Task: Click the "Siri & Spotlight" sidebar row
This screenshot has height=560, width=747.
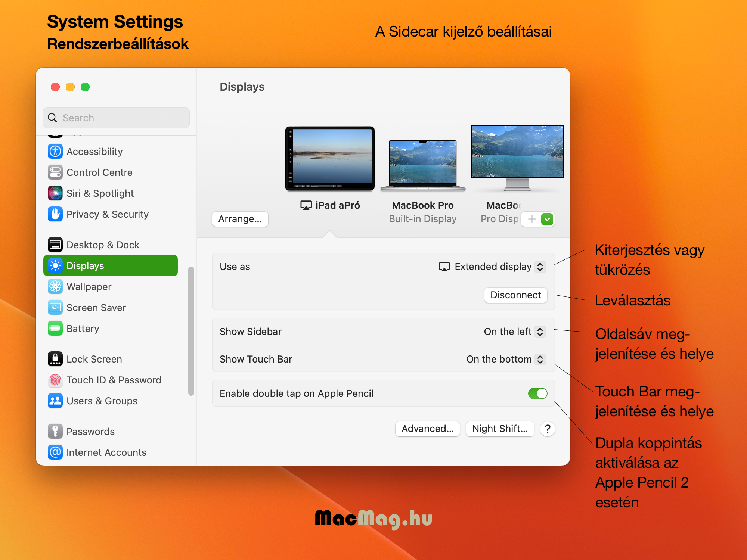Action: coord(111,193)
